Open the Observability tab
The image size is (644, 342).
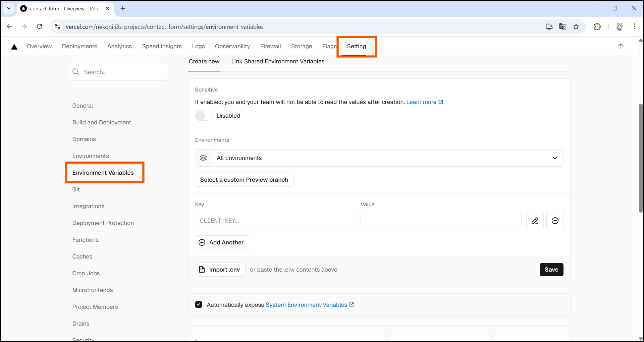(232, 46)
